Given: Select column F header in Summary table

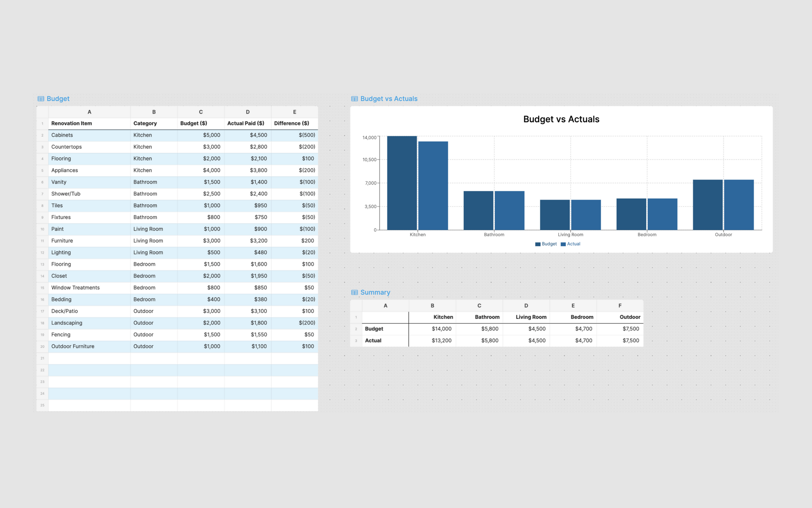Looking at the screenshot, I should [x=620, y=306].
